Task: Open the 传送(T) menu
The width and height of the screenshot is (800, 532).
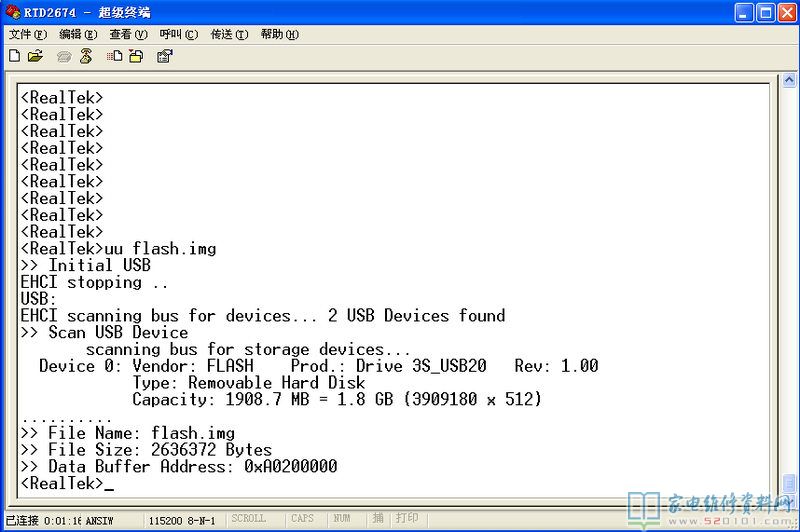Action: pos(228,34)
